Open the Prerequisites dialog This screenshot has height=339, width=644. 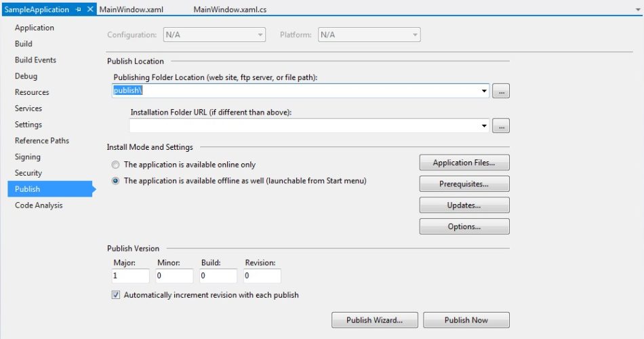click(464, 184)
